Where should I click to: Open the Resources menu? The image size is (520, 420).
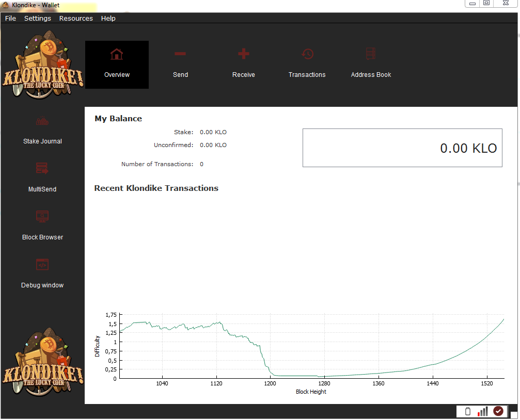pyautogui.click(x=76, y=18)
